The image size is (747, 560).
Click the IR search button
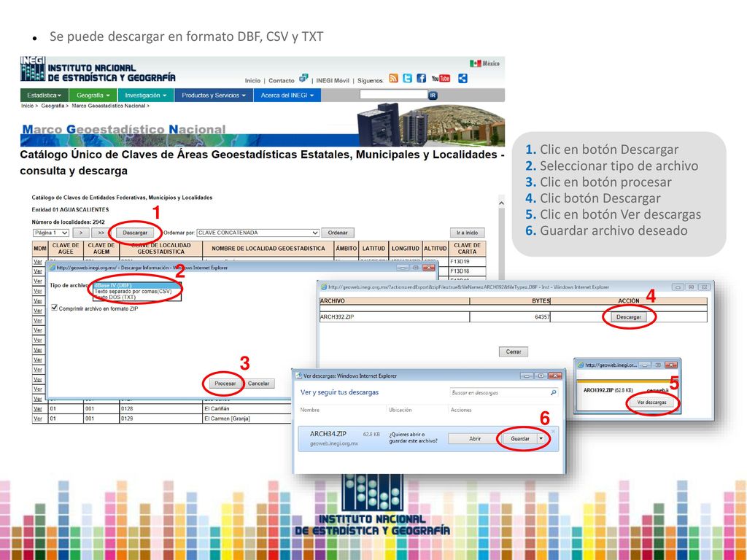click(x=433, y=96)
